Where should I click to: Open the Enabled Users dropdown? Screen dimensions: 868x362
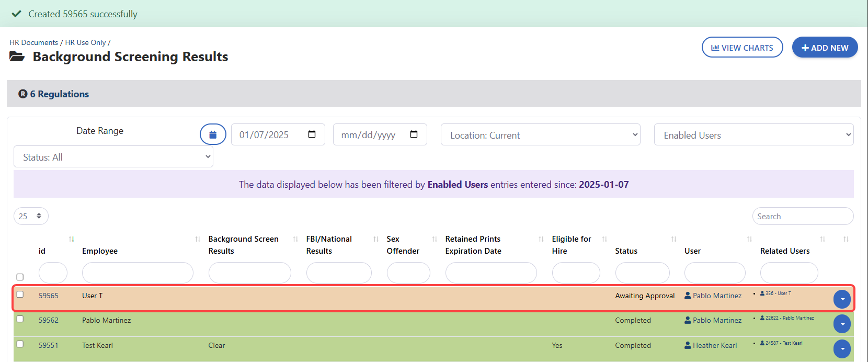coord(753,135)
